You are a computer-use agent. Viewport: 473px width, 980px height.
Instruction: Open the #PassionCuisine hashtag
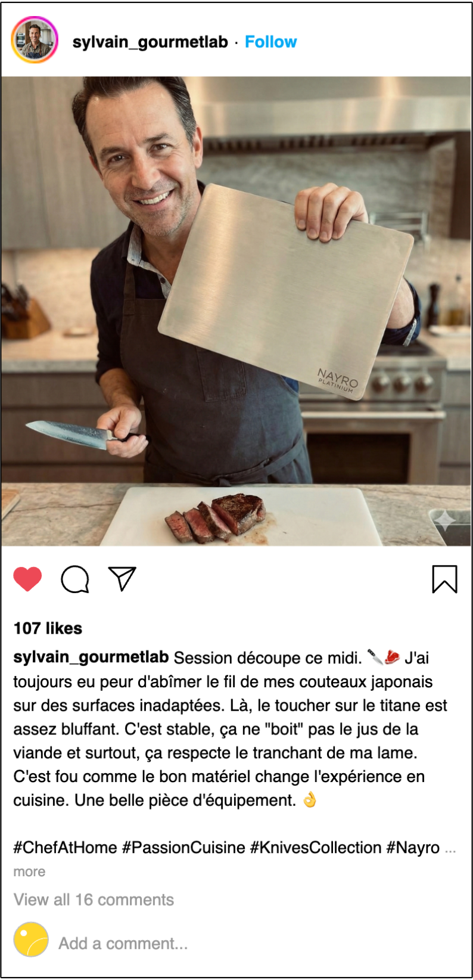(x=183, y=848)
